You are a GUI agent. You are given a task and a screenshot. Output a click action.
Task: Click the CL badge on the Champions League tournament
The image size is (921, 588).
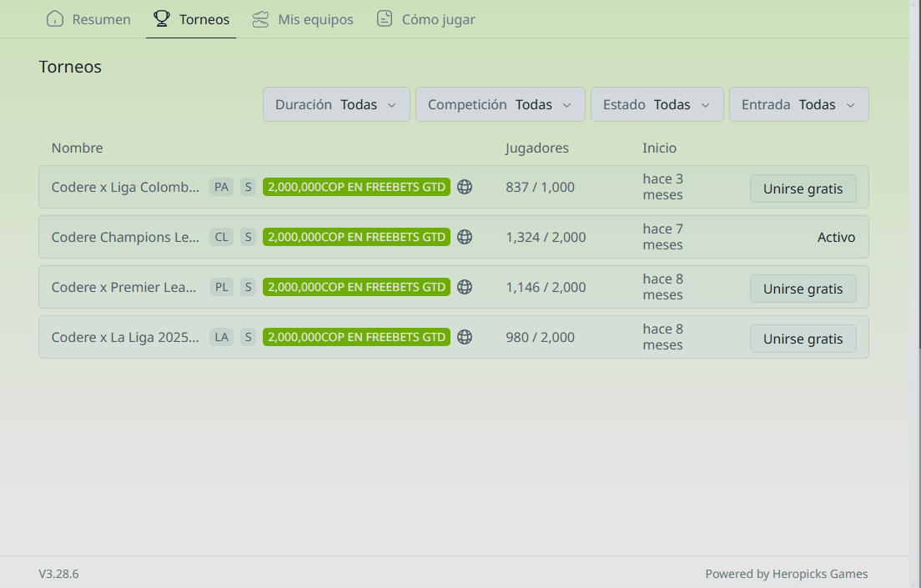(x=221, y=236)
